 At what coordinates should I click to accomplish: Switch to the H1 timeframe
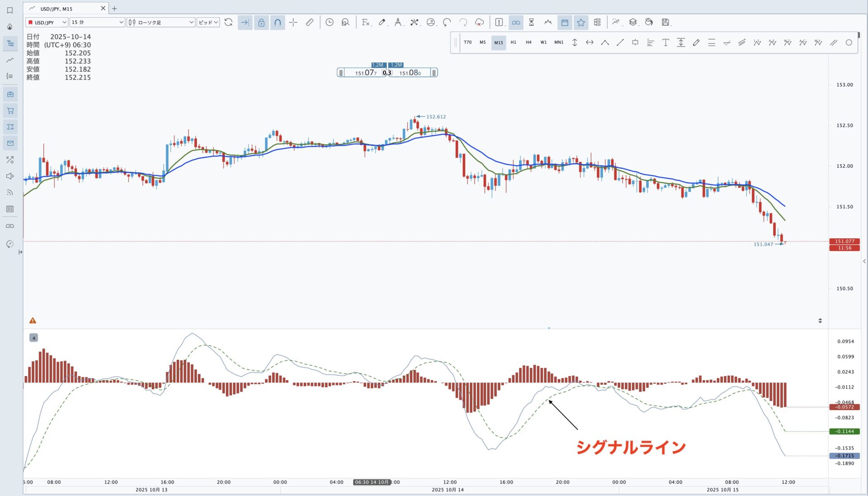513,43
